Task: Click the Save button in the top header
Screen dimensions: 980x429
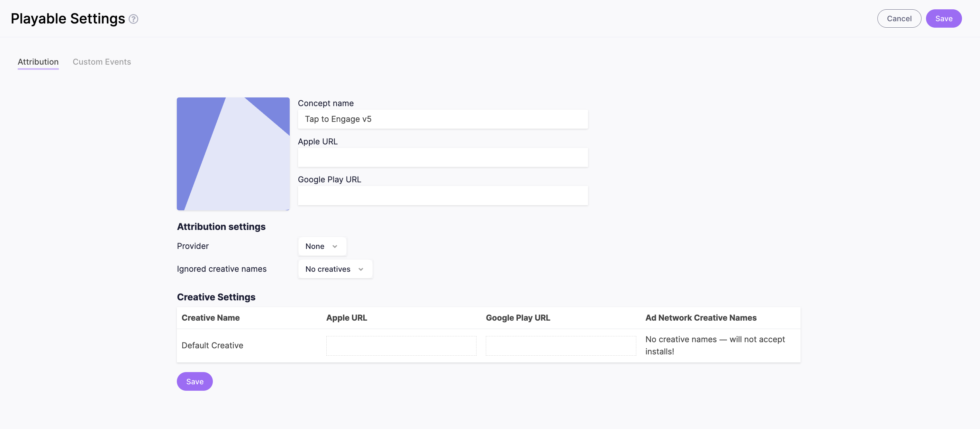Action: 943,18
